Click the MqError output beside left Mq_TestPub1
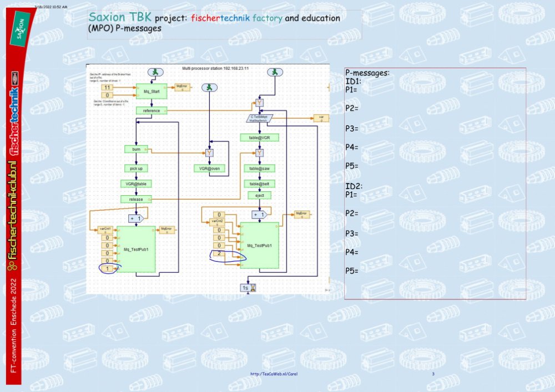The width and height of the screenshot is (555, 392). pos(167,230)
